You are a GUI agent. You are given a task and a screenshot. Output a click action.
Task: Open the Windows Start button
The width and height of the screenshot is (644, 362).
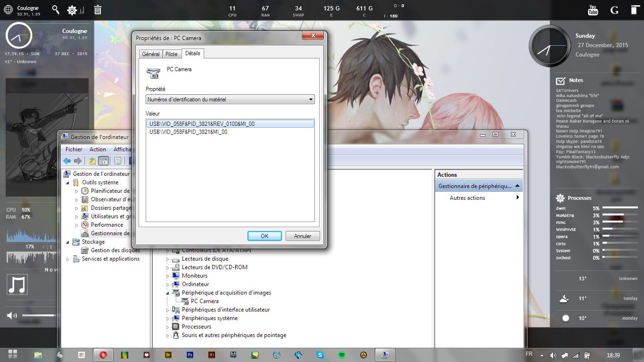tap(13, 354)
